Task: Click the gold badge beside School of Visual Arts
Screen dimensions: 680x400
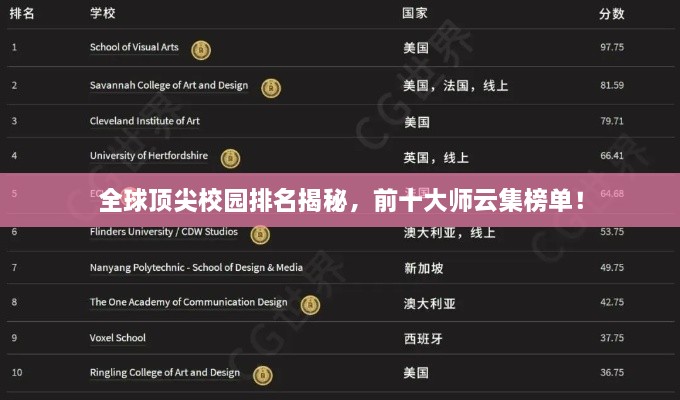Action: (201, 50)
